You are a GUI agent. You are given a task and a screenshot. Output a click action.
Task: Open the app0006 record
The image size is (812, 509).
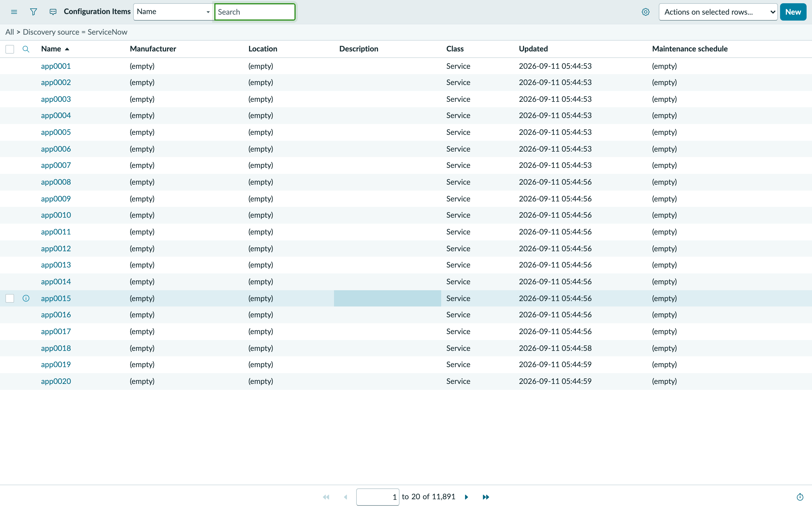pos(56,149)
